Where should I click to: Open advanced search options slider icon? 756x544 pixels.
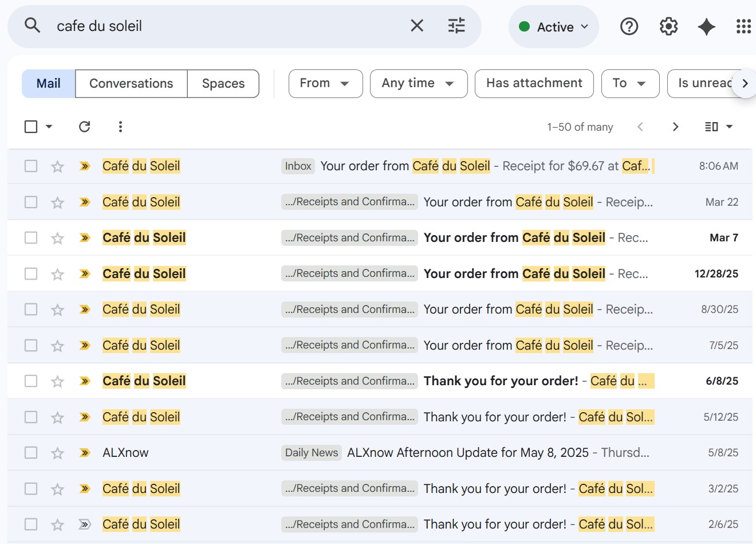pyautogui.click(x=456, y=26)
